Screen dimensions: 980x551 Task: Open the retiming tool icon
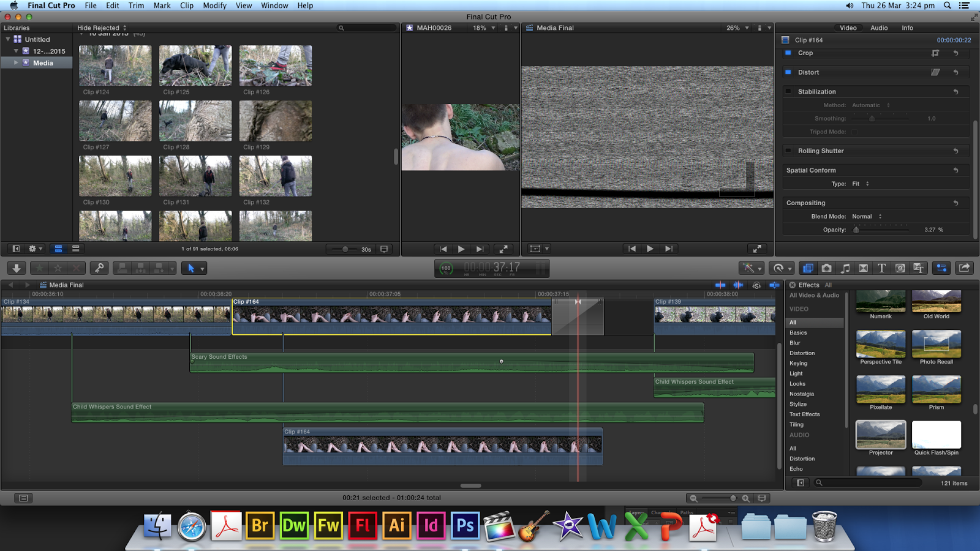[779, 268]
